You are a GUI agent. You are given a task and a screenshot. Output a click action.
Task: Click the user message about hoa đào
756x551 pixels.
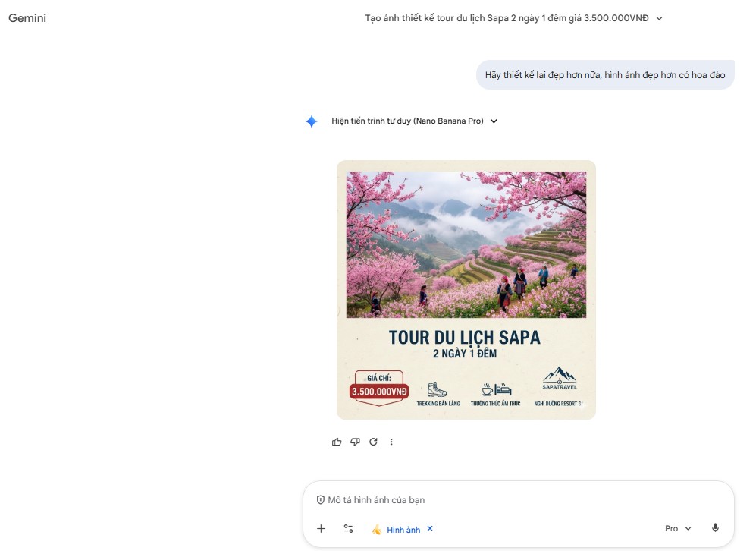coord(605,75)
